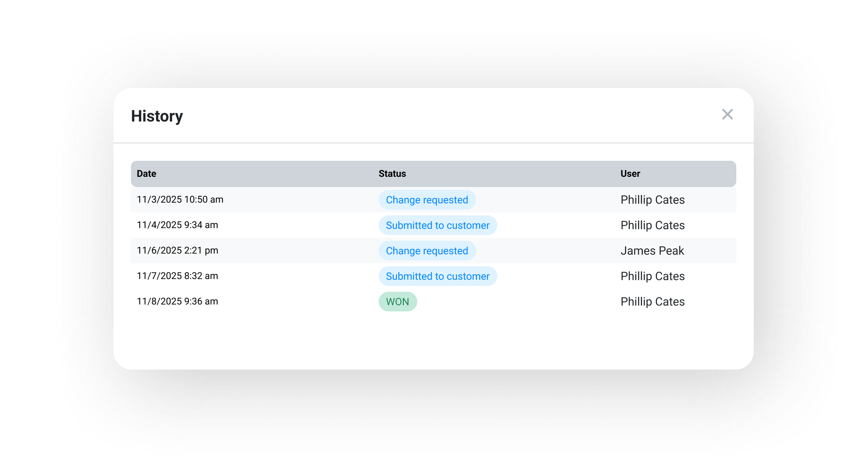Select date 11/6/2025 2:21 pm
868x462 pixels.
coord(177,250)
